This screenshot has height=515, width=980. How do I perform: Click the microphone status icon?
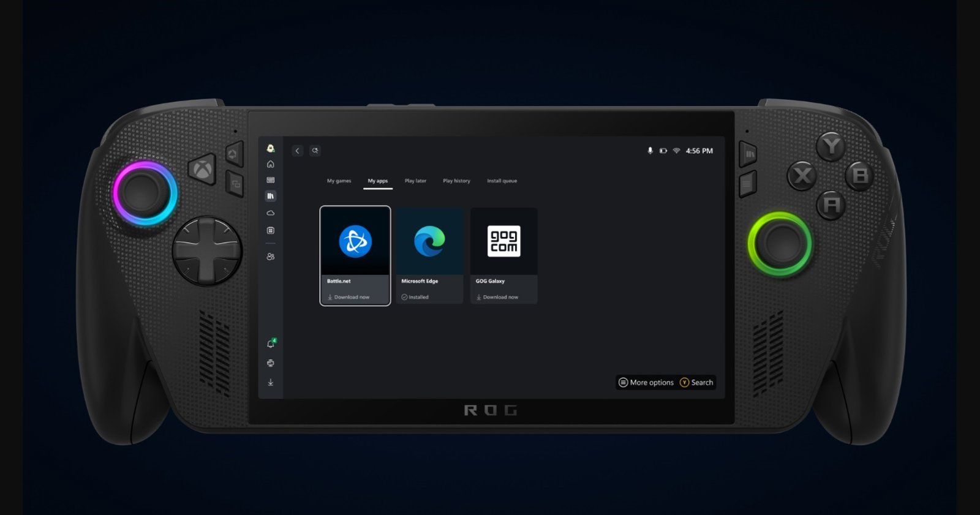(x=650, y=151)
